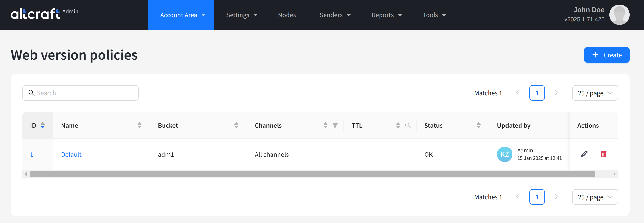Open the top 25 / page dropdown

click(x=595, y=93)
